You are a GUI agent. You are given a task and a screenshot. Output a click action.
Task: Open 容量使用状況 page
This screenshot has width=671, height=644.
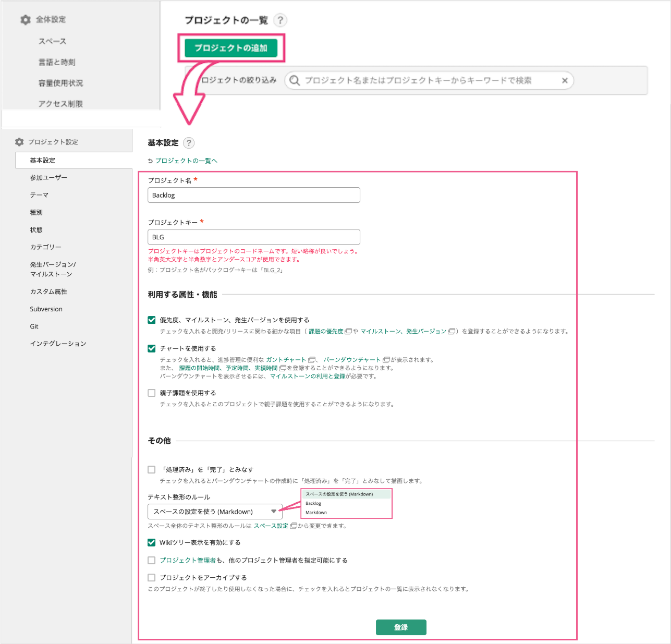point(60,83)
